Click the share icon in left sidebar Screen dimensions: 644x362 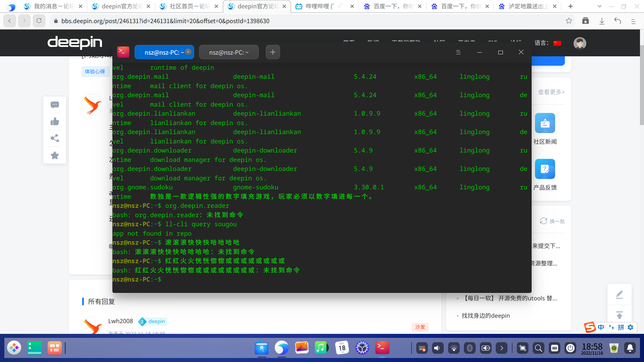click(x=55, y=138)
